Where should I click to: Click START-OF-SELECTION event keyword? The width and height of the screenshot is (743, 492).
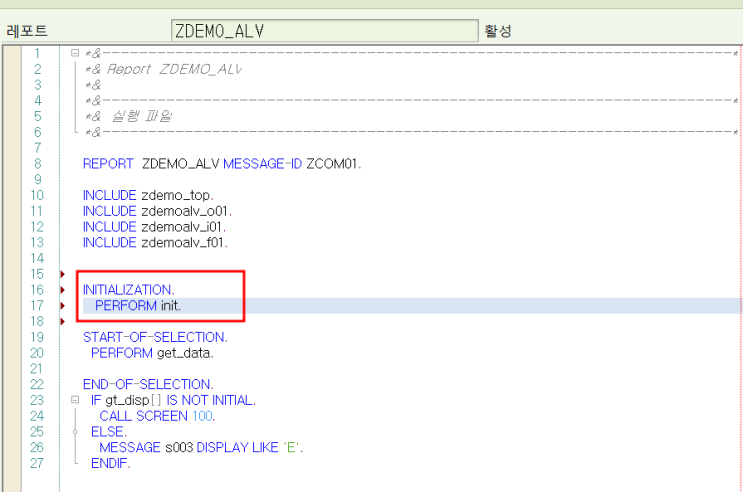155,337
